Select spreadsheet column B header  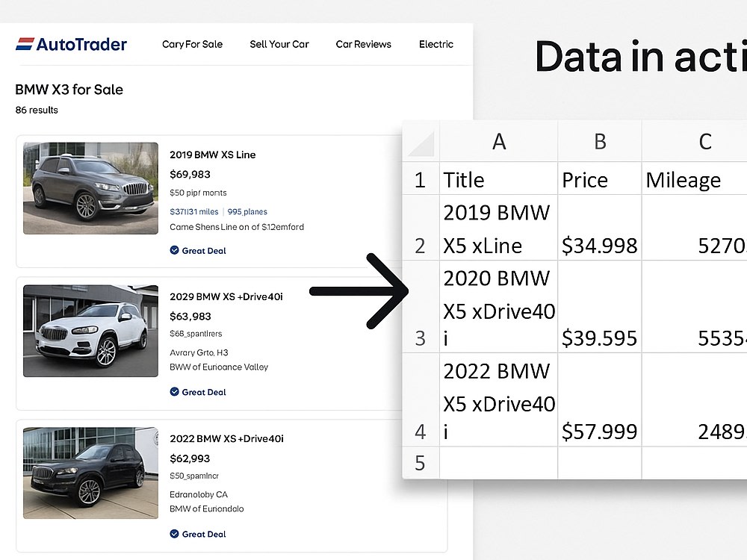click(600, 141)
